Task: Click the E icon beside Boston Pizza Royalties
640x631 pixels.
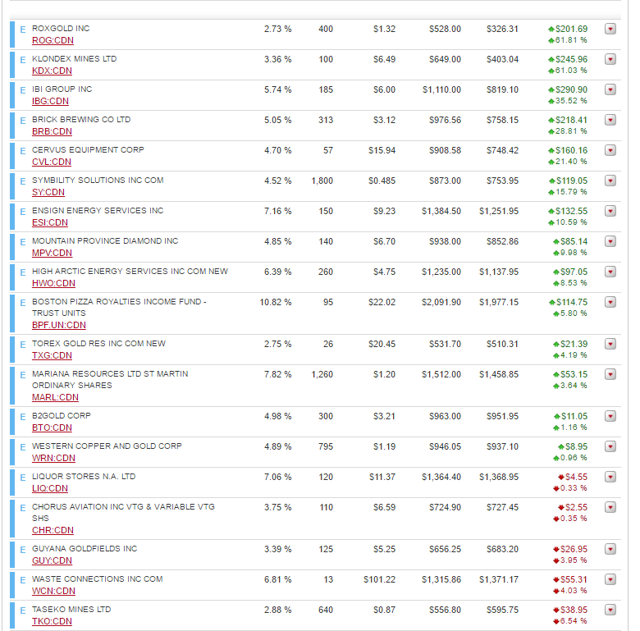Action: coord(23,302)
